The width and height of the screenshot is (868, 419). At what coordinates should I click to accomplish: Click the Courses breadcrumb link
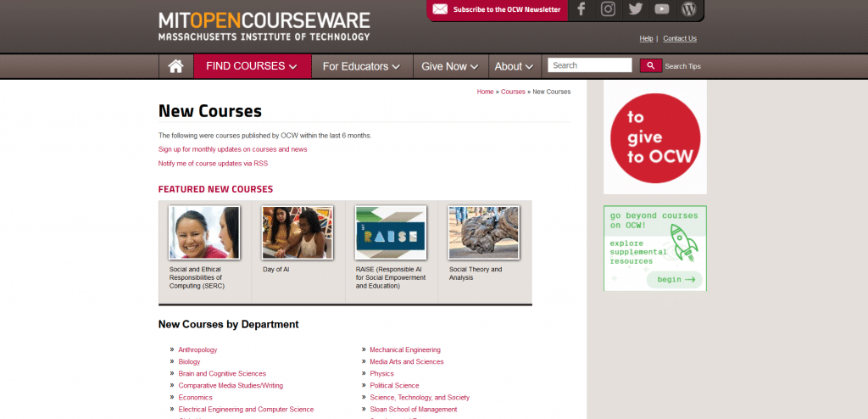pyautogui.click(x=513, y=92)
